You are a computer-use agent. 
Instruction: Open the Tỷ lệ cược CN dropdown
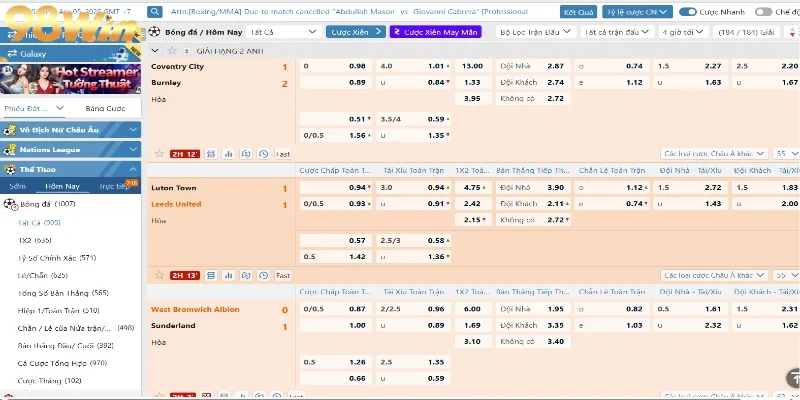[637, 12]
